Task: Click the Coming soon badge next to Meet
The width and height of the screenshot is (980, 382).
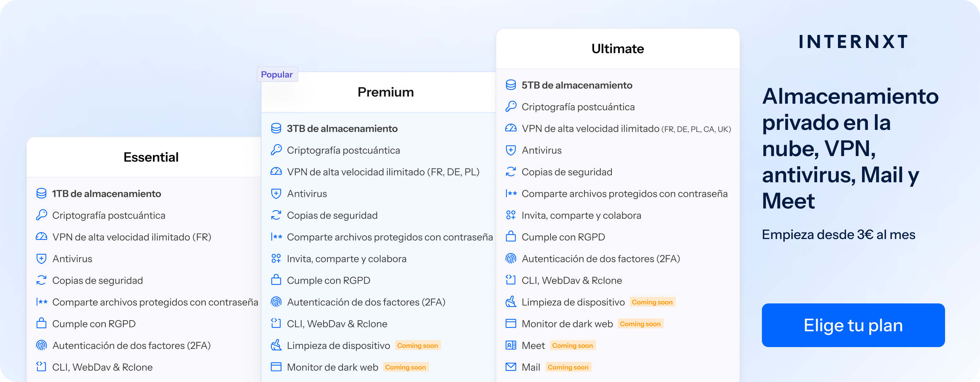Action: click(572, 345)
